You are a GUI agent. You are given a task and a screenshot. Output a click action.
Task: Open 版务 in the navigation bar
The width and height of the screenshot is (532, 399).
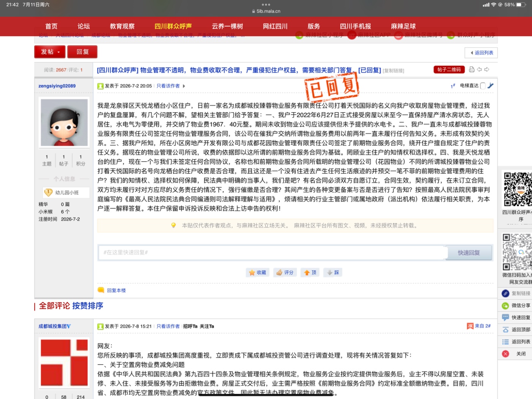[313, 26]
